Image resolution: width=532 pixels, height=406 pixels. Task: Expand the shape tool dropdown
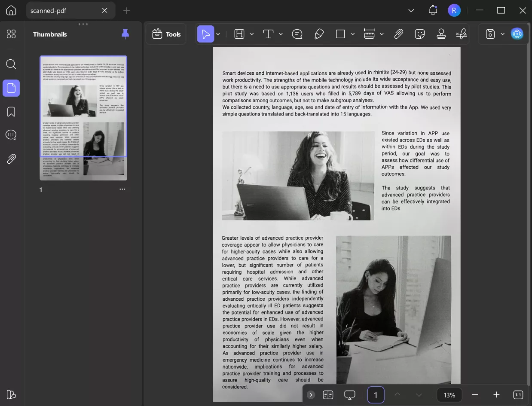tap(352, 34)
